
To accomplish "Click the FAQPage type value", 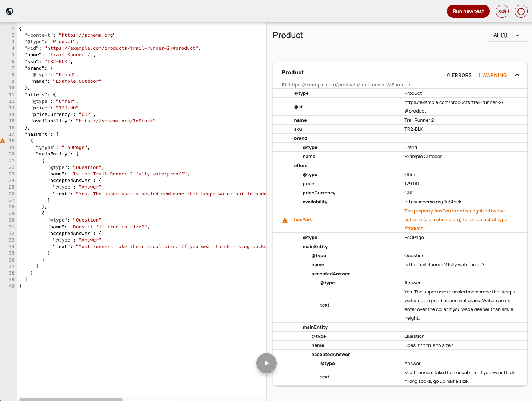I will 414,238.
